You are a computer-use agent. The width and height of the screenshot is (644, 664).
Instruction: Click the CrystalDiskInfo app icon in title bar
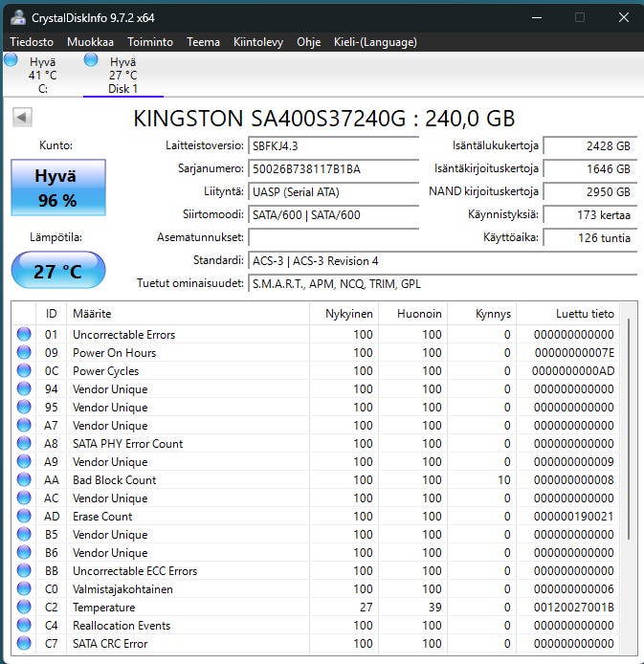pyautogui.click(x=18, y=17)
